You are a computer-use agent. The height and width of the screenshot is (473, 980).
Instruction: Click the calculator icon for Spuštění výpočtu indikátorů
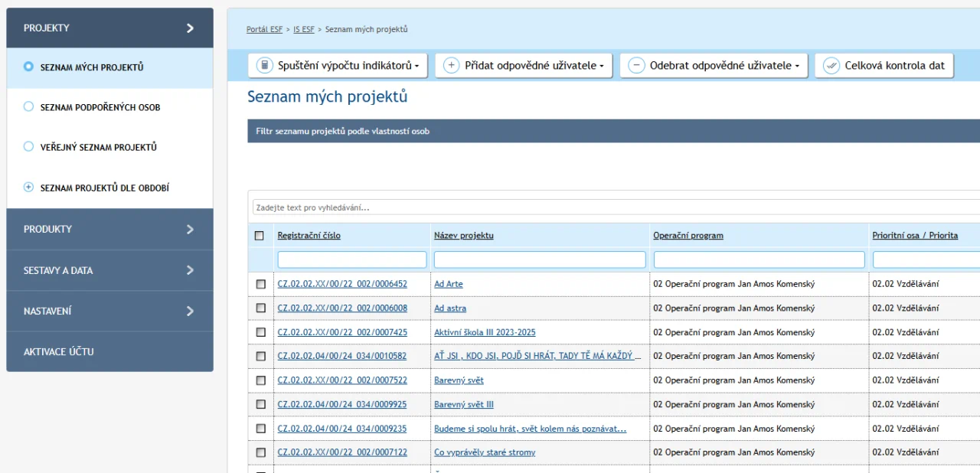pyautogui.click(x=264, y=66)
